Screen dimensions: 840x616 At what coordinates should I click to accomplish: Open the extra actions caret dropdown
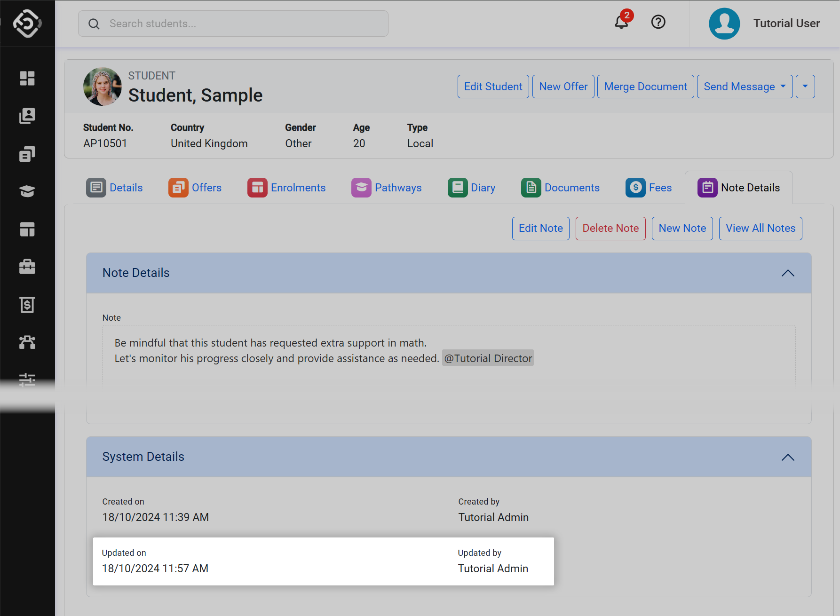coord(805,87)
